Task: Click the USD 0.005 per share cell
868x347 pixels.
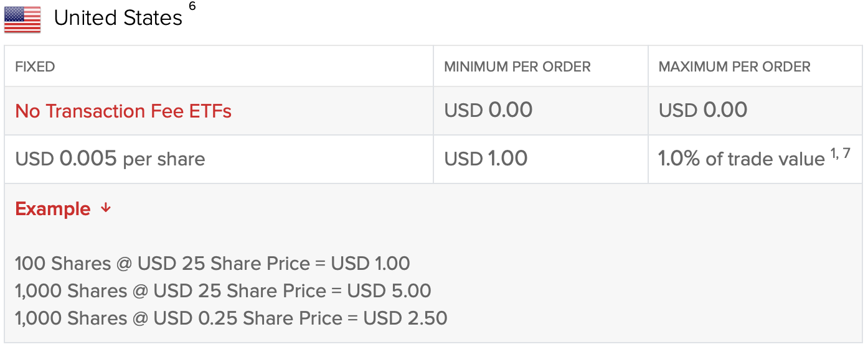Action: click(x=110, y=159)
